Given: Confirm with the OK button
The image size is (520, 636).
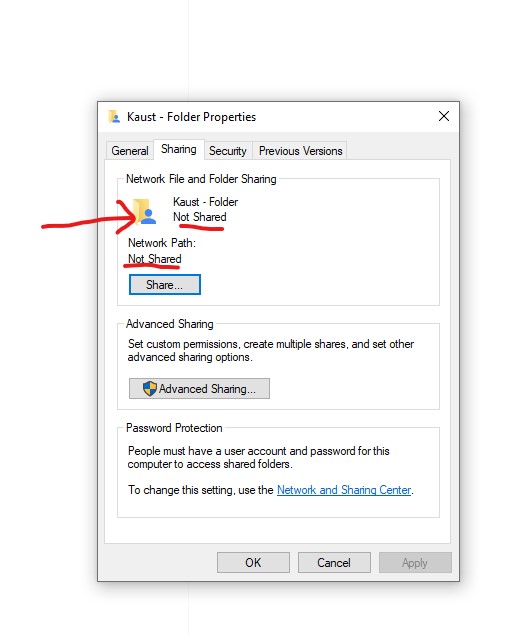Looking at the screenshot, I should tap(253, 563).
